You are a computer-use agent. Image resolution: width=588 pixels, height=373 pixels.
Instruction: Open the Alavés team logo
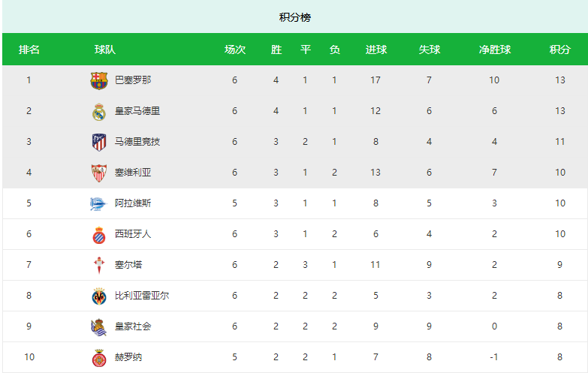99,203
